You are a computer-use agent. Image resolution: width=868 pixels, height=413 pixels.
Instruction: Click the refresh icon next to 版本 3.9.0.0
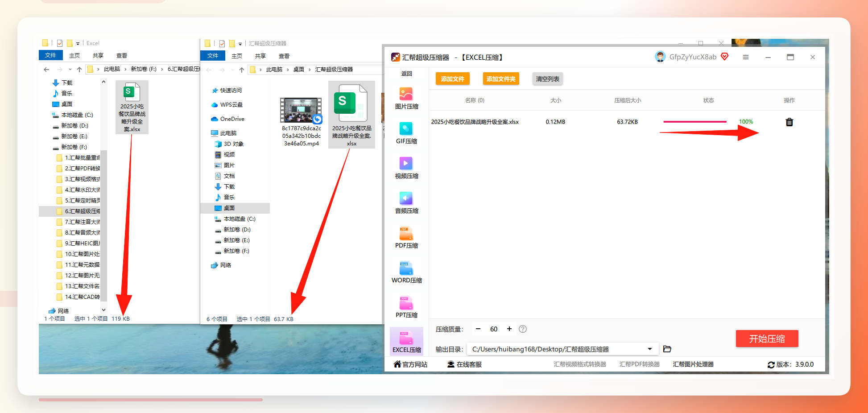[x=771, y=365]
